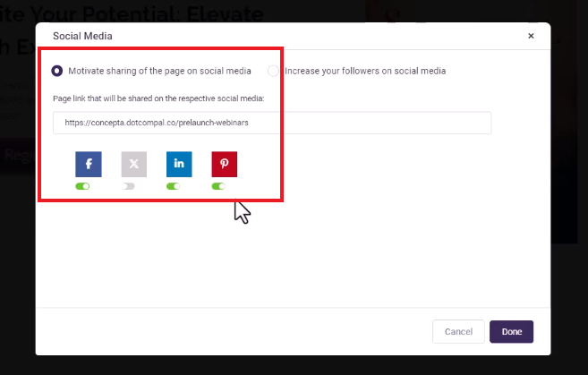The height and width of the screenshot is (375, 588).
Task: Close the Social Media dialog with X
Action: [x=531, y=36]
